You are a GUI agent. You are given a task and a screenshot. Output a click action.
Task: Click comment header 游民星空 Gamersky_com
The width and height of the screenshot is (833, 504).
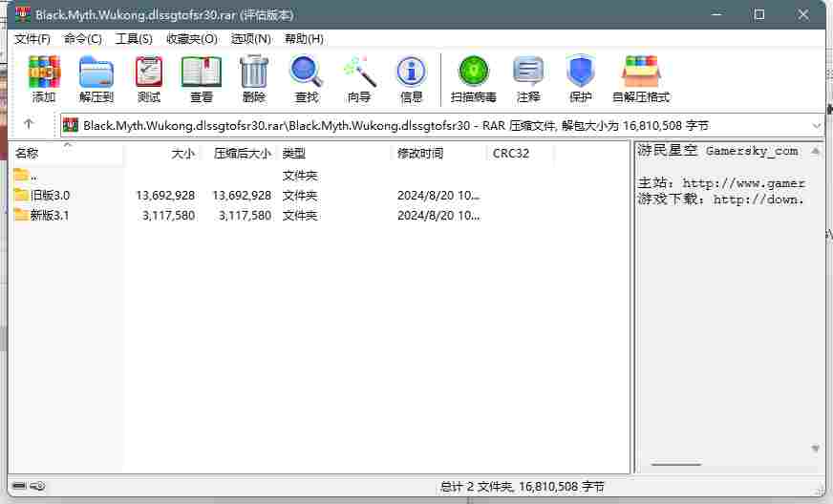717,151
